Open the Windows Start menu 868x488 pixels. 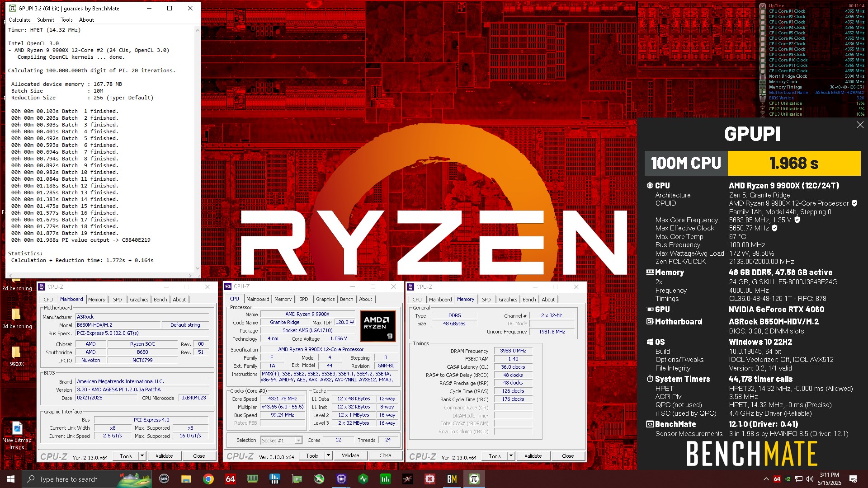point(11,479)
